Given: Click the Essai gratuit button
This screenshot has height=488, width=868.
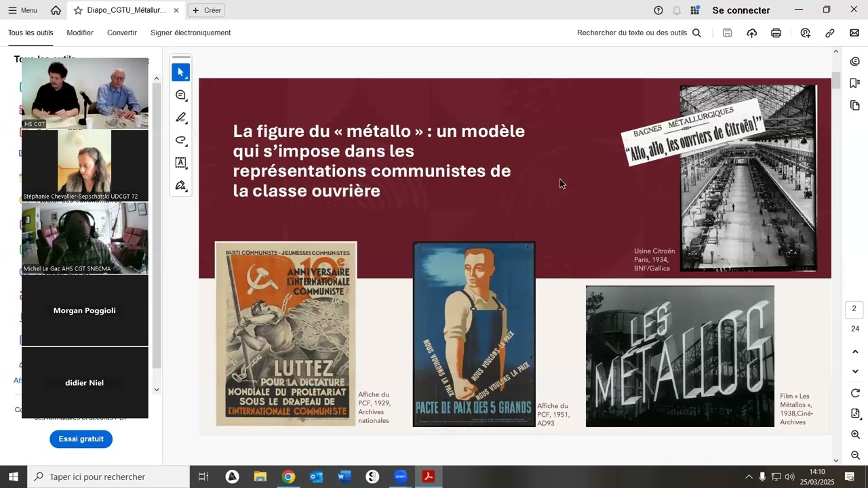Looking at the screenshot, I should click(81, 439).
